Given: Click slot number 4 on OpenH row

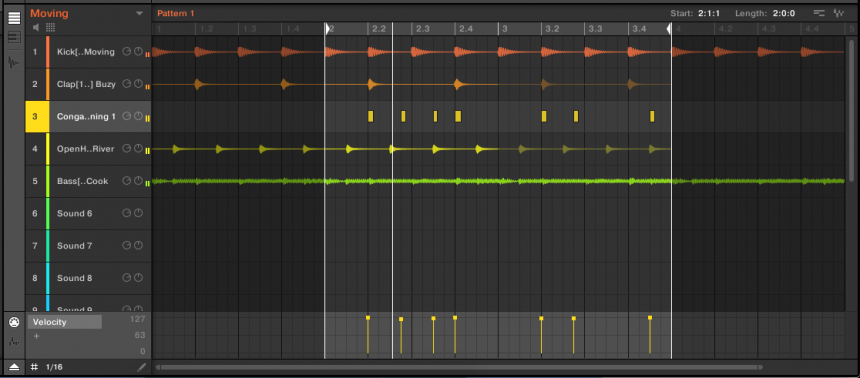Looking at the screenshot, I should point(35,149).
